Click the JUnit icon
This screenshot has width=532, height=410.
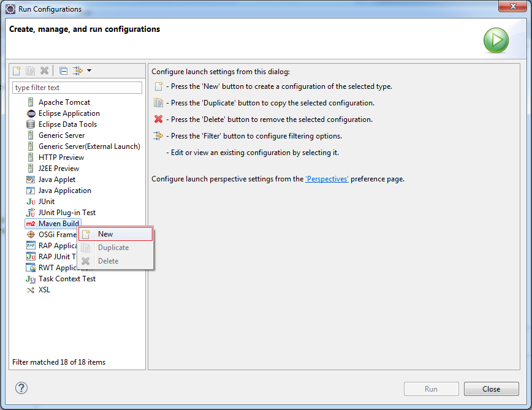(x=31, y=202)
